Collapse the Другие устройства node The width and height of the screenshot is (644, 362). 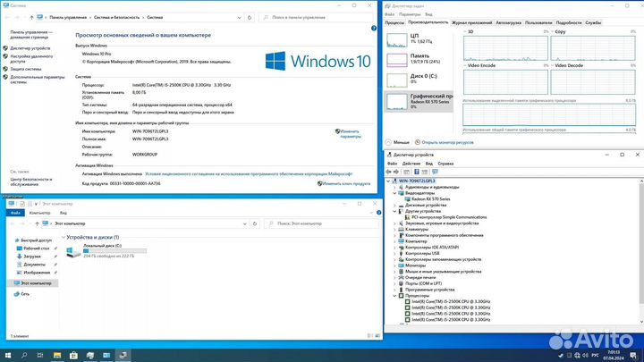[x=395, y=211]
